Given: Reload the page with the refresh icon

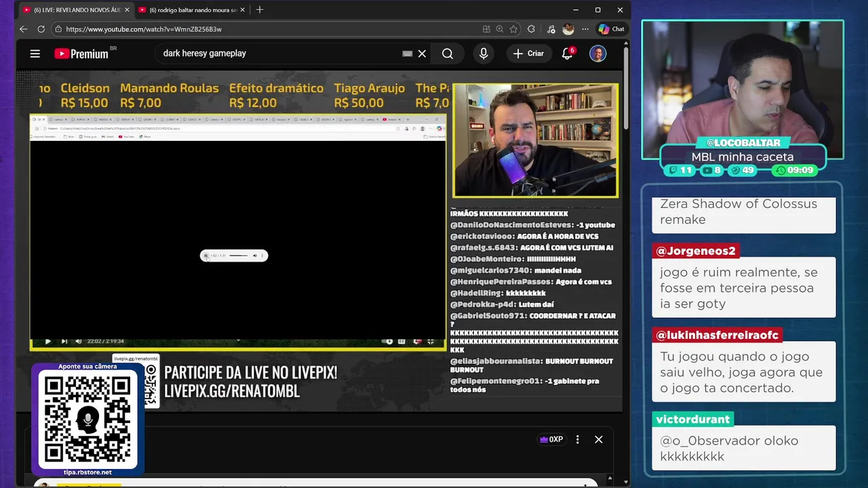Looking at the screenshot, I should (x=41, y=29).
